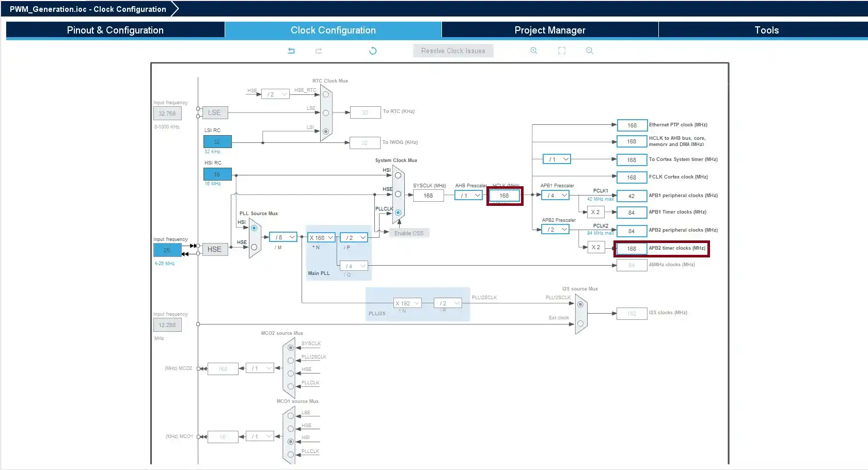Select LSE in RTC Clock Mux

(x=326, y=113)
